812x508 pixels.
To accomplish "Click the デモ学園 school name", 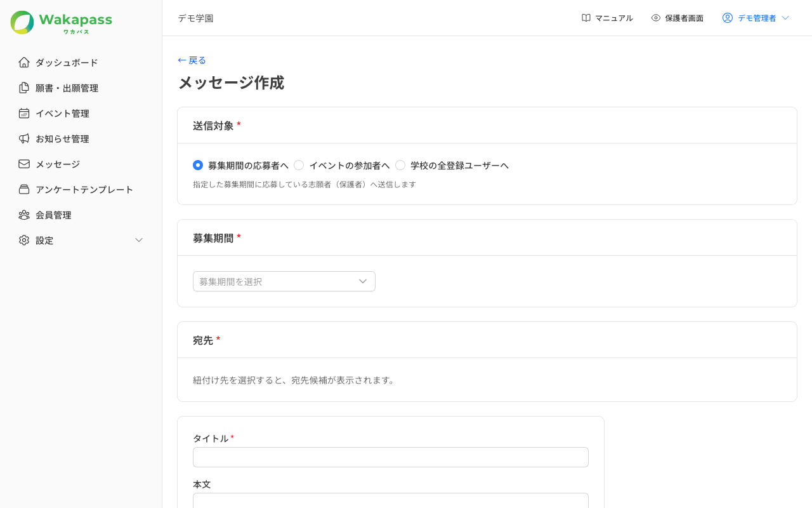I will click(x=195, y=18).
